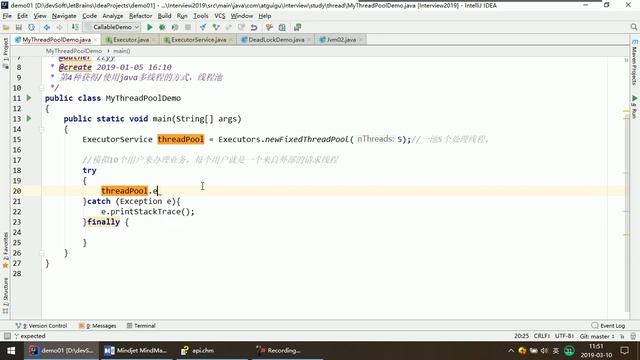Click the Run with Coverage icon

175,27
